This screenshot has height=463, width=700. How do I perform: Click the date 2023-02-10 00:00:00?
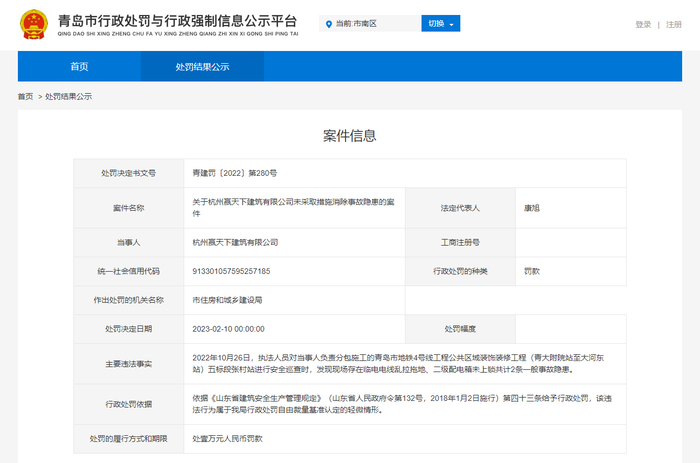(x=229, y=329)
